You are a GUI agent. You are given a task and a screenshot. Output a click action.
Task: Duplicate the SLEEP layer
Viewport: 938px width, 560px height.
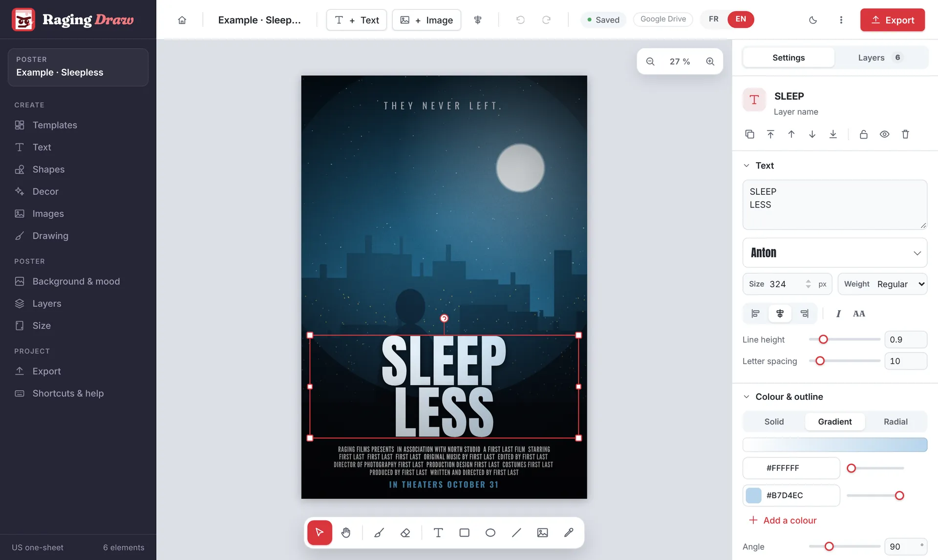tap(749, 134)
